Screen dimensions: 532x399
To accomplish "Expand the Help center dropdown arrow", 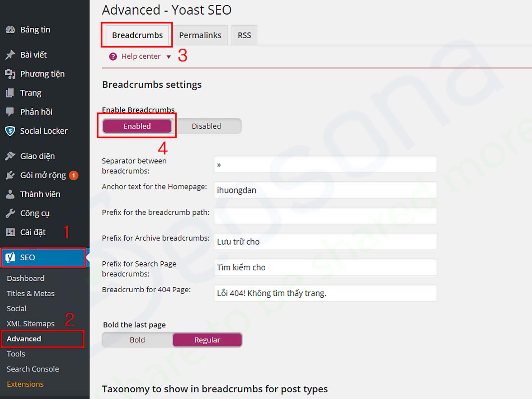I will point(169,57).
